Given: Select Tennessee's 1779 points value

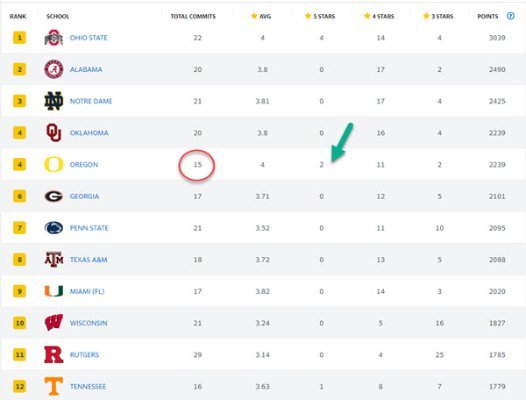Looking at the screenshot, I should pos(497,386).
